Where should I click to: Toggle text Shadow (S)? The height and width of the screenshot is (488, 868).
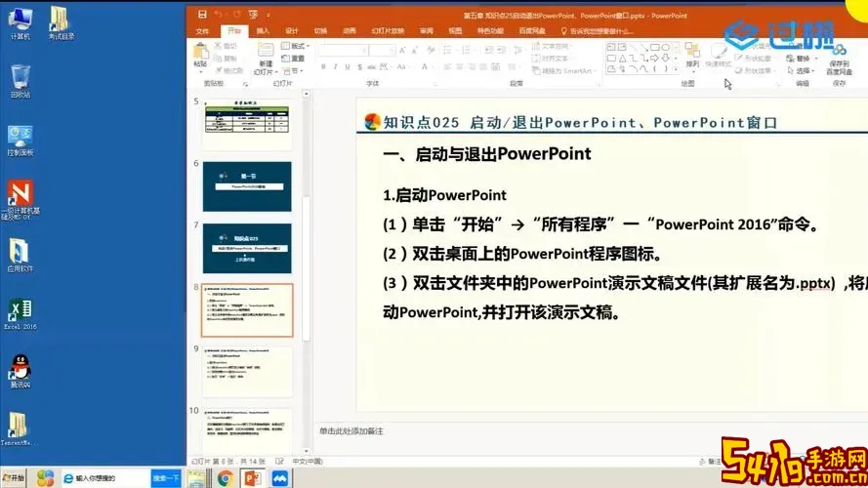(360, 67)
